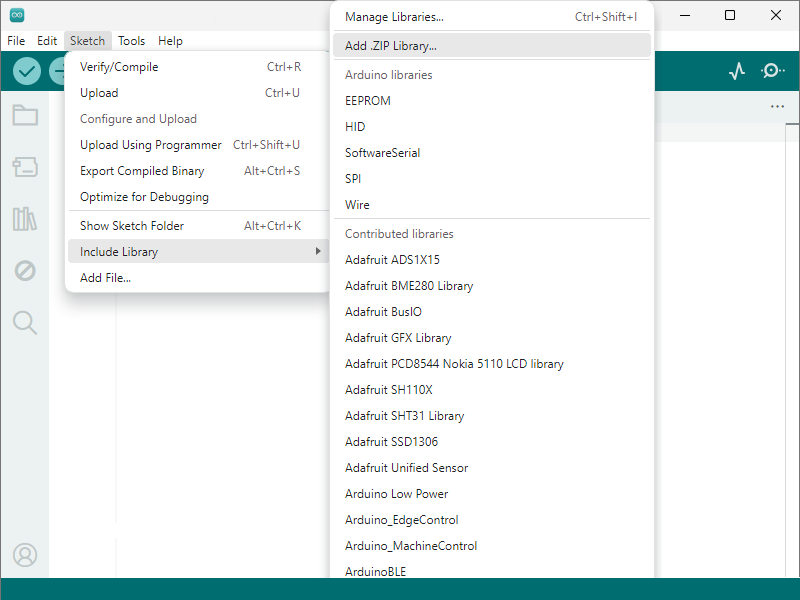Select Add .ZIP Library... option

point(492,45)
